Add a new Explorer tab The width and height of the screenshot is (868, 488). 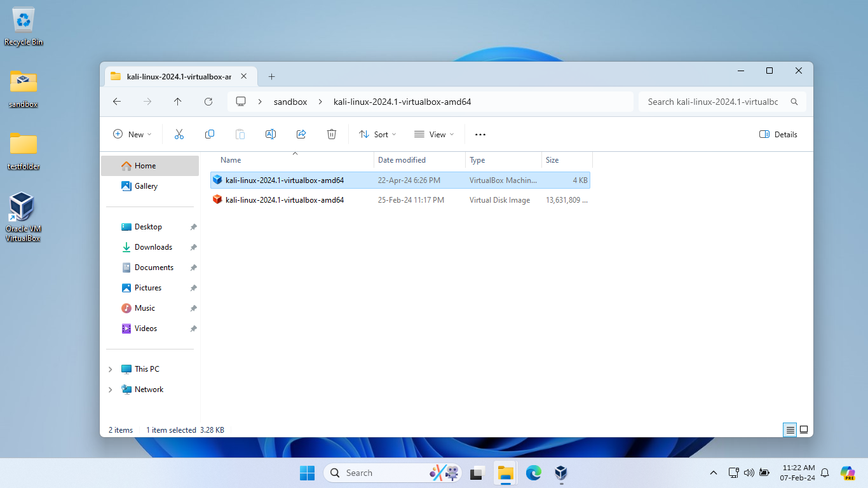271,76
